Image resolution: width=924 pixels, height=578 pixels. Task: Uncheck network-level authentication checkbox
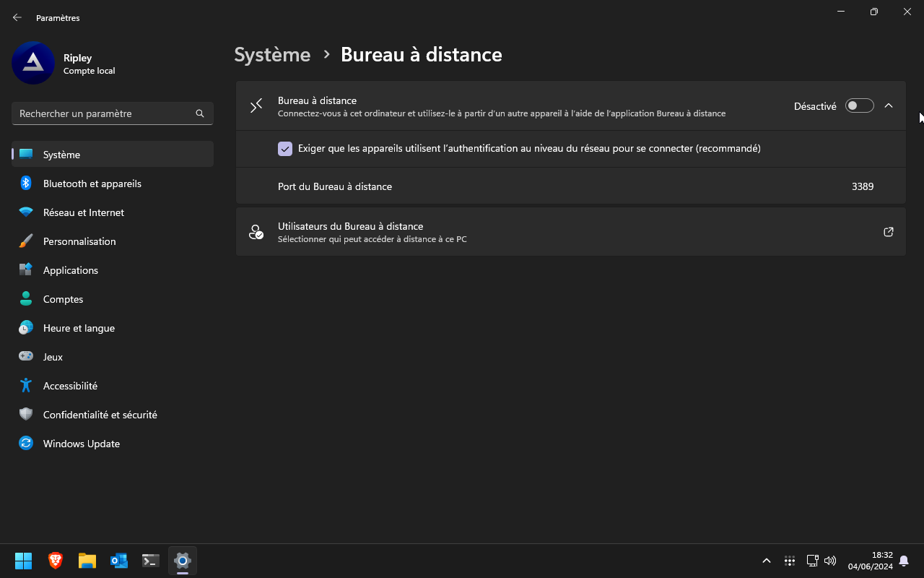(285, 149)
